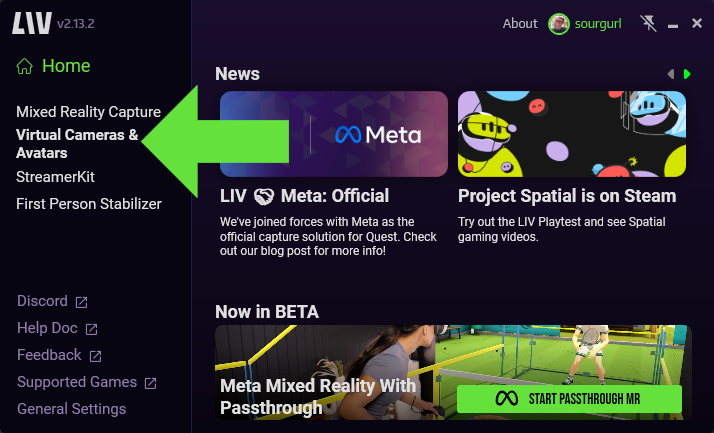Click the About link
The height and width of the screenshot is (433, 714).
[x=520, y=24]
